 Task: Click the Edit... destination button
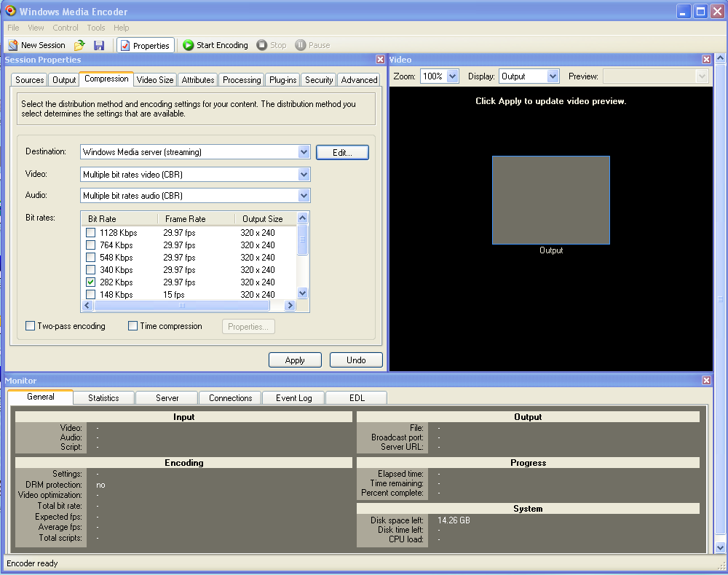[342, 152]
